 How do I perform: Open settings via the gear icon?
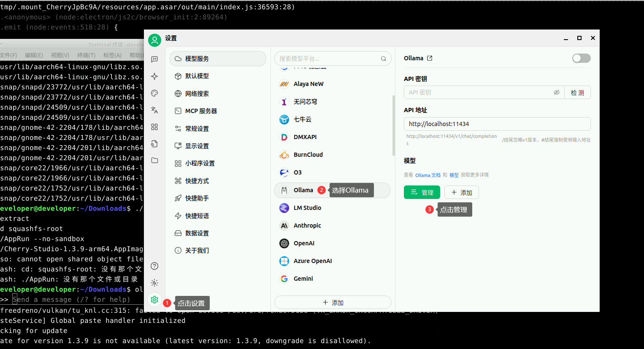point(154,300)
